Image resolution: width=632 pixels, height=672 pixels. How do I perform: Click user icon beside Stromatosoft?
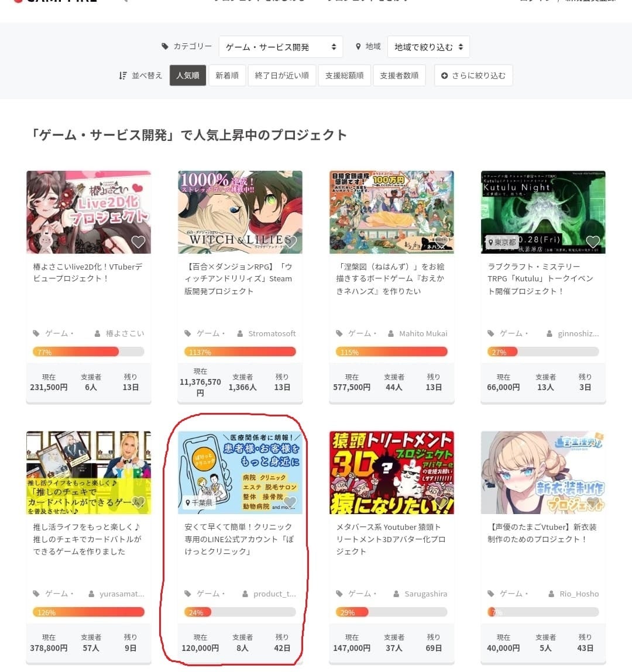pyautogui.click(x=240, y=333)
